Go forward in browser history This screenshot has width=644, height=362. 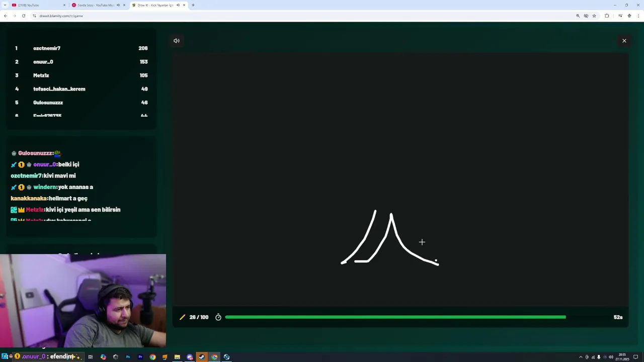click(14, 16)
